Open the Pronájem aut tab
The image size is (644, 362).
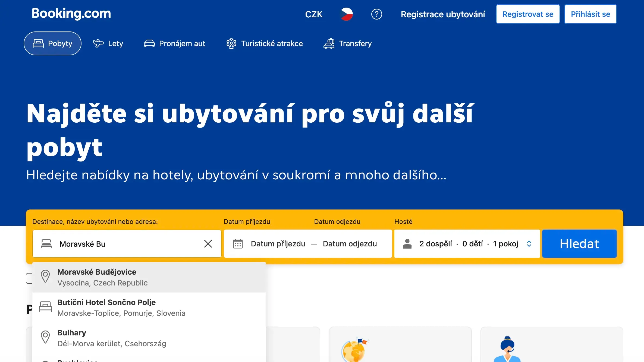(x=174, y=43)
